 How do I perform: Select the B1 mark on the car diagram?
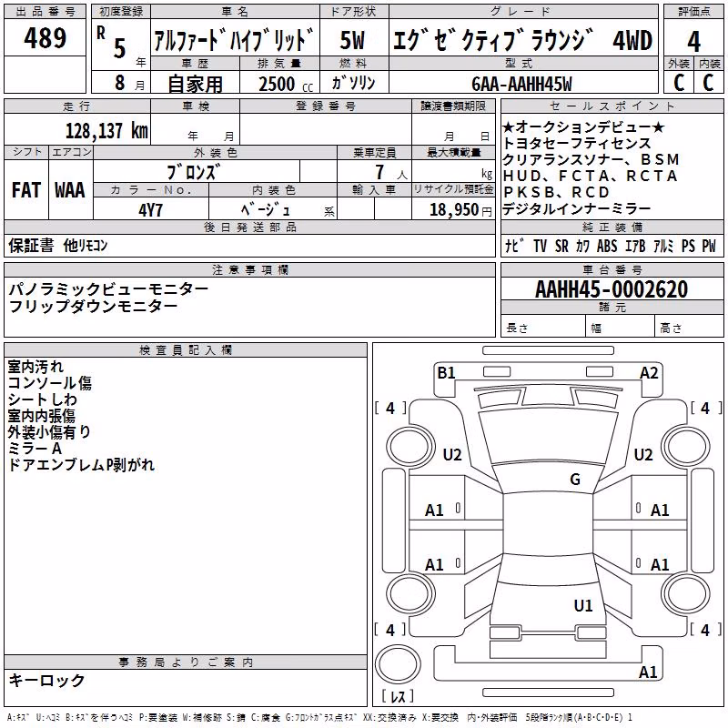(x=447, y=373)
